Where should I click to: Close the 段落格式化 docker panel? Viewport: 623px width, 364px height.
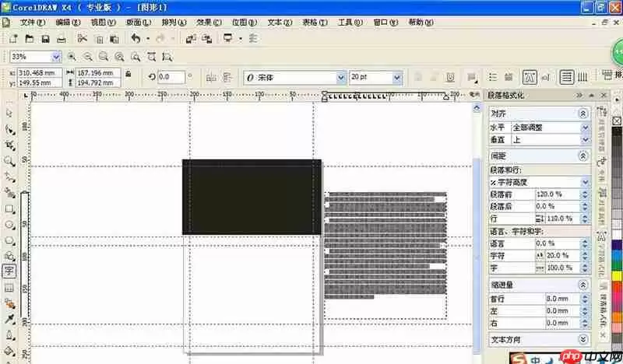click(604, 95)
